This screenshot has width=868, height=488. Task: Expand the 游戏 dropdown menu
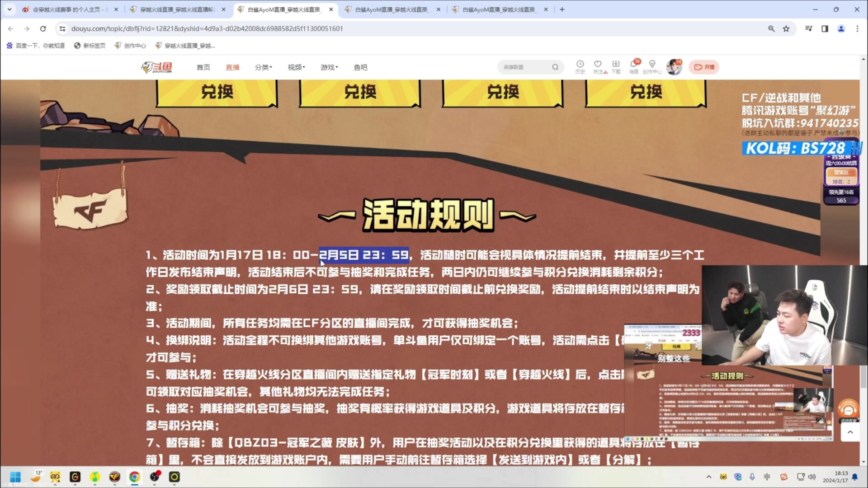click(x=329, y=67)
